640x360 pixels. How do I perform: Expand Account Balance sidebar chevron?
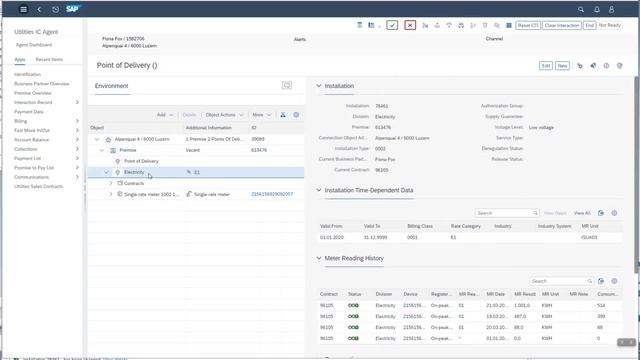click(77, 140)
